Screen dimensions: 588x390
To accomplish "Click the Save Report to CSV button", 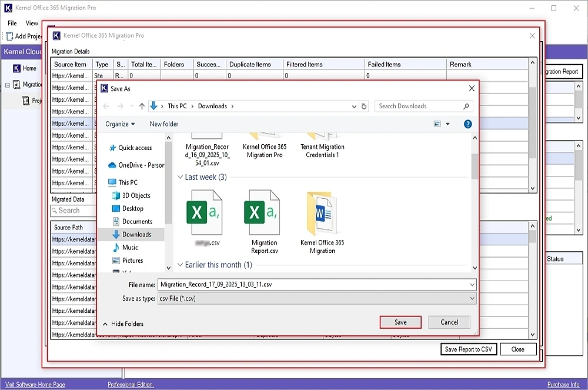I will [x=469, y=349].
